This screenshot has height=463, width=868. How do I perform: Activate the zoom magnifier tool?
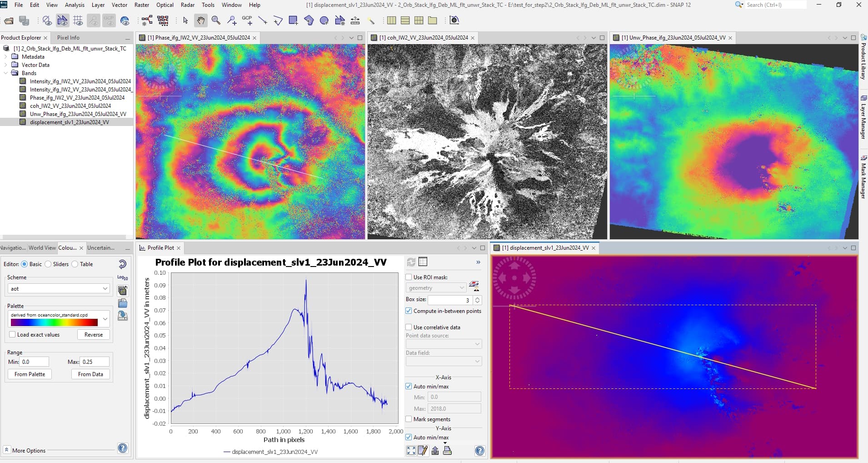point(216,20)
